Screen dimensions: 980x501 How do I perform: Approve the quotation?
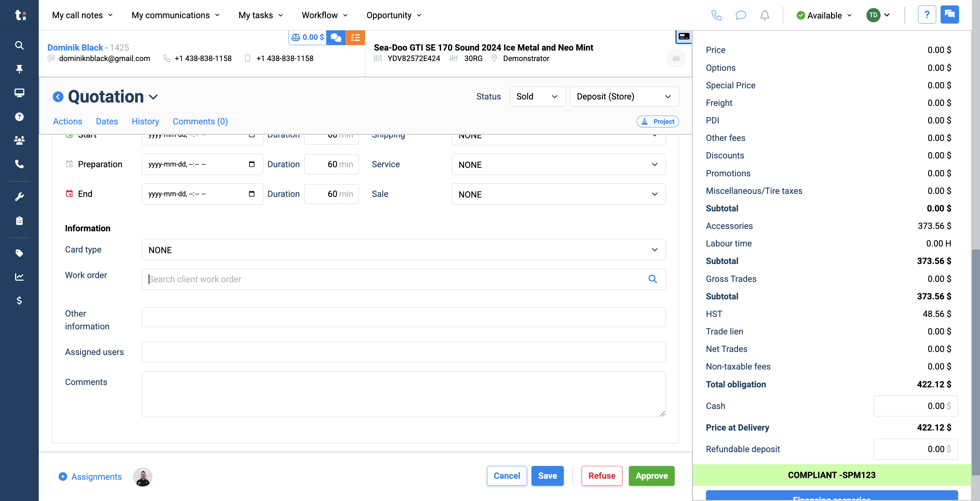651,475
